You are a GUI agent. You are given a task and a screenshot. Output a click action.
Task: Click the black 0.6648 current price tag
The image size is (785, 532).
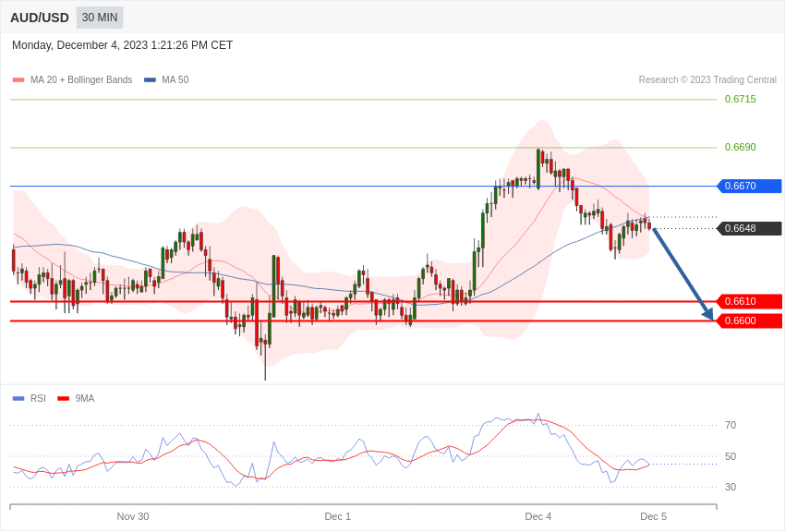pos(750,228)
